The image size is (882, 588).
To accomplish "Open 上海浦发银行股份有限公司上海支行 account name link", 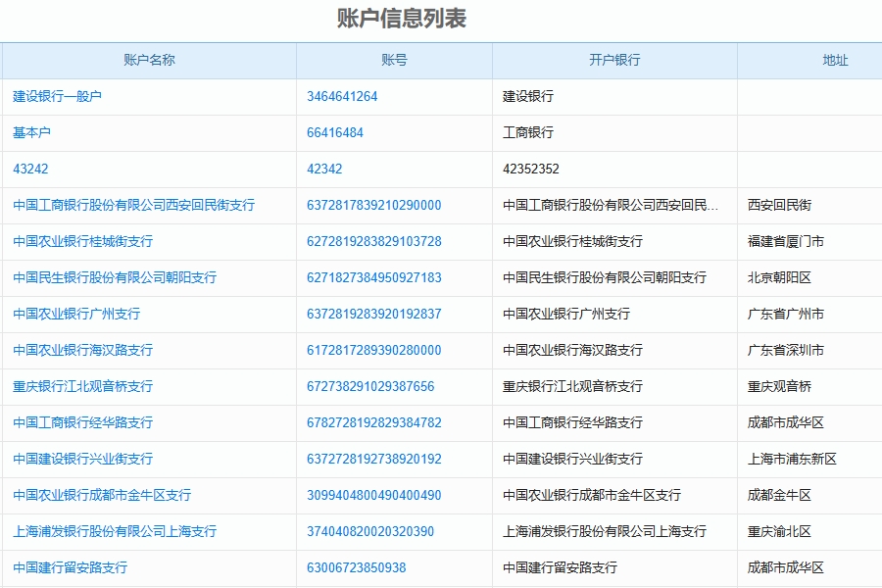I will 115,531.
